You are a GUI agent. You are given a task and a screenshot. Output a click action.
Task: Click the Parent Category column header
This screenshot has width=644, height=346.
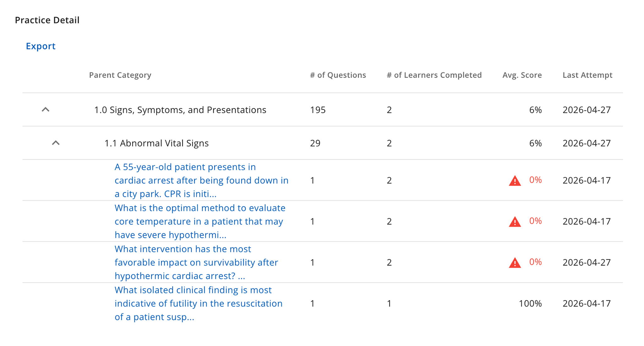[x=120, y=75]
